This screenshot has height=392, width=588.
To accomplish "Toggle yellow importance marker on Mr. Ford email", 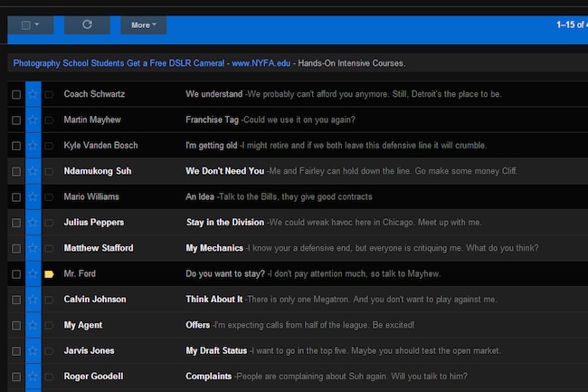I will click(x=49, y=274).
